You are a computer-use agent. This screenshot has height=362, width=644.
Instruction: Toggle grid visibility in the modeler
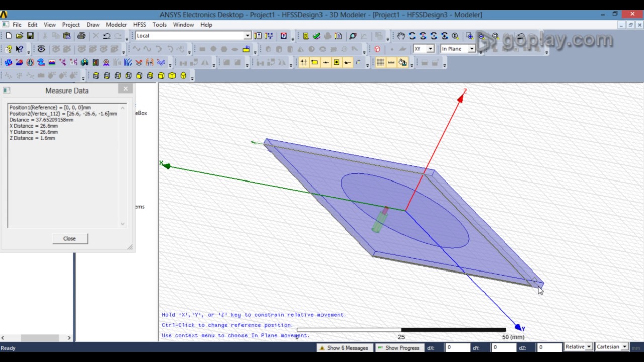380,62
